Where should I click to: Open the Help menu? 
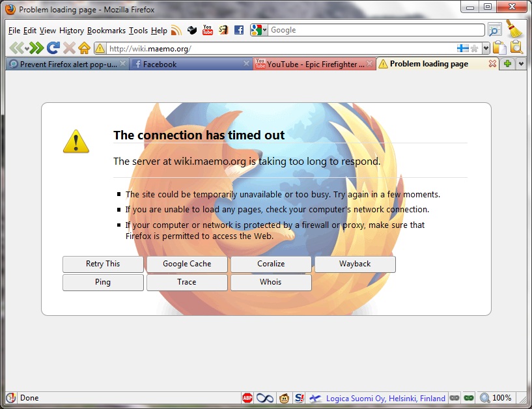pyautogui.click(x=159, y=31)
